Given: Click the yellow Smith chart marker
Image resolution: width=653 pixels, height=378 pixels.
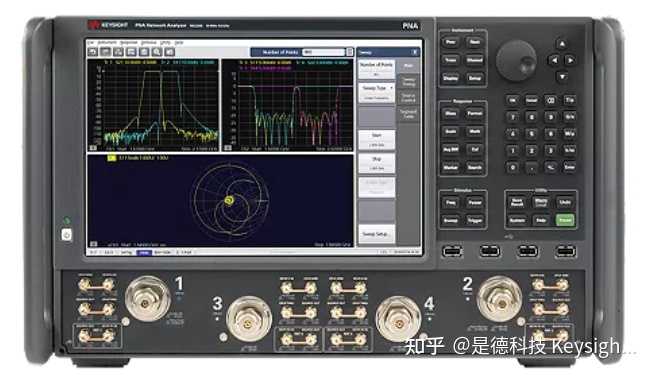Looking at the screenshot, I should [229, 201].
